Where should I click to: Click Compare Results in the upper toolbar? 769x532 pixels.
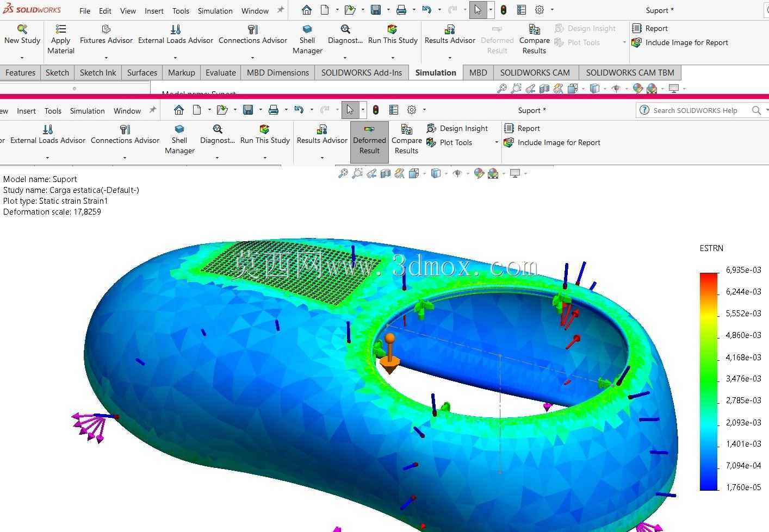tap(535, 39)
